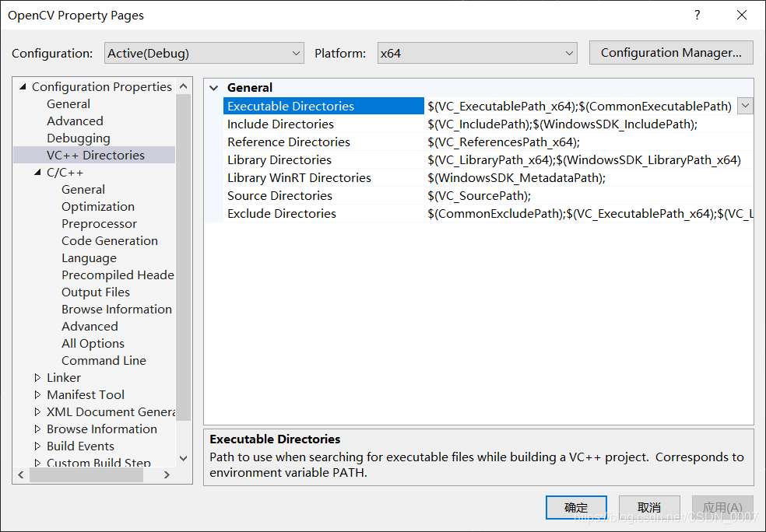Viewport: 766px width, 532px height.
Task: Edit the Include Directories value field
Action: [589, 124]
